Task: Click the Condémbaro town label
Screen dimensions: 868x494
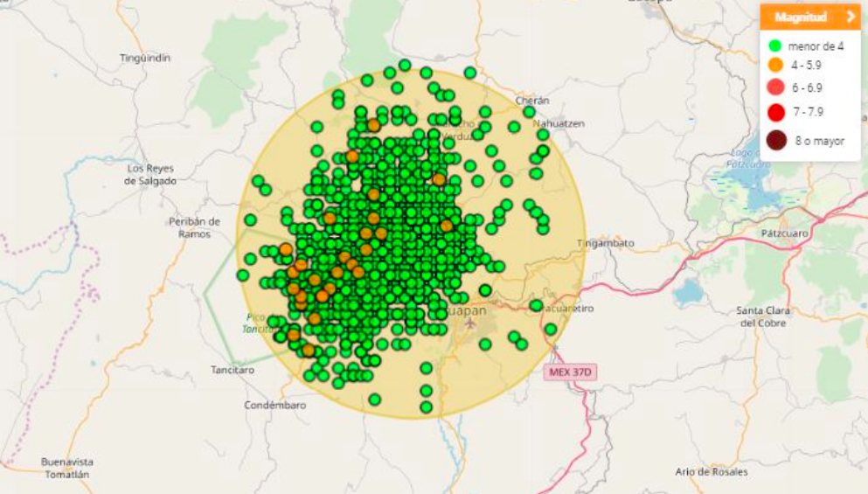Action: pyautogui.click(x=275, y=405)
